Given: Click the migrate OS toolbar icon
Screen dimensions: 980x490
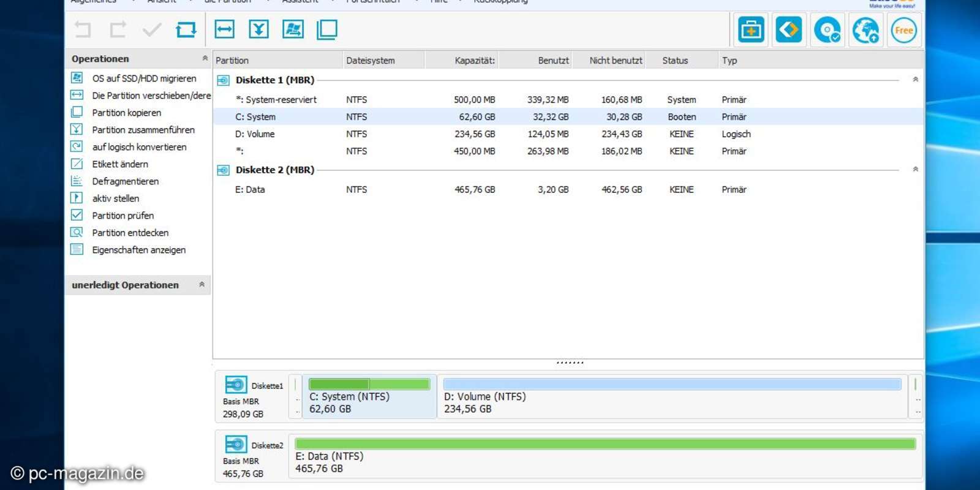Looking at the screenshot, I should [x=293, y=29].
